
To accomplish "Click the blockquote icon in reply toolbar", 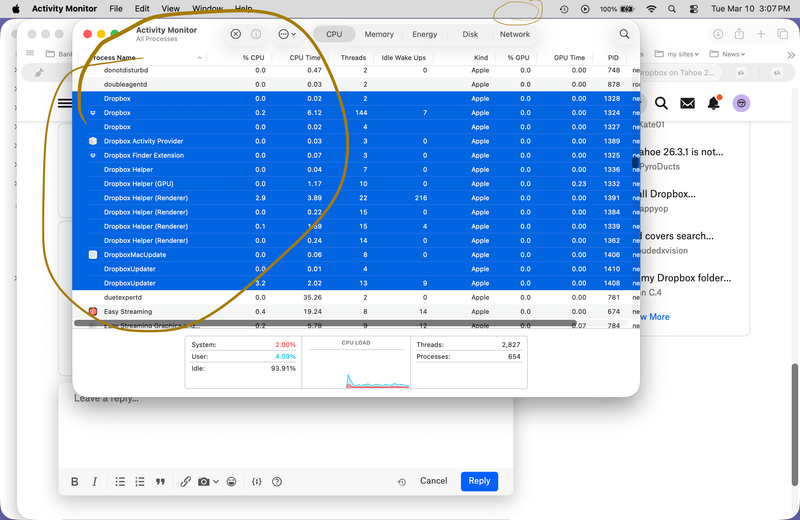I will pyautogui.click(x=160, y=481).
